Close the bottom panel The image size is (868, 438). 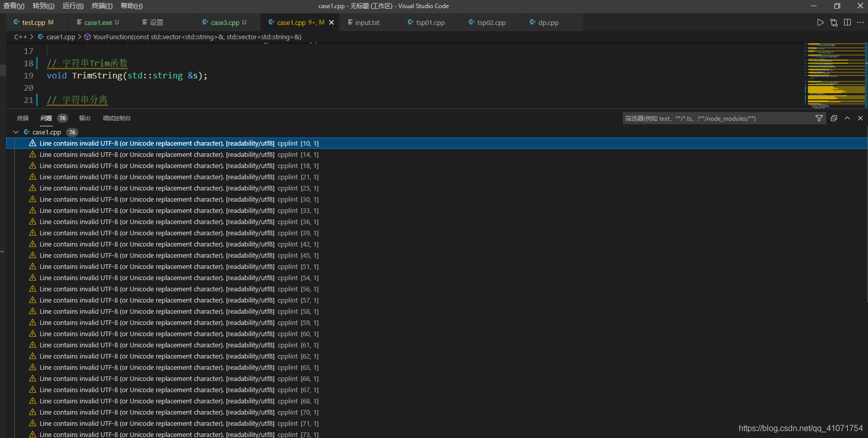click(x=860, y=118)
